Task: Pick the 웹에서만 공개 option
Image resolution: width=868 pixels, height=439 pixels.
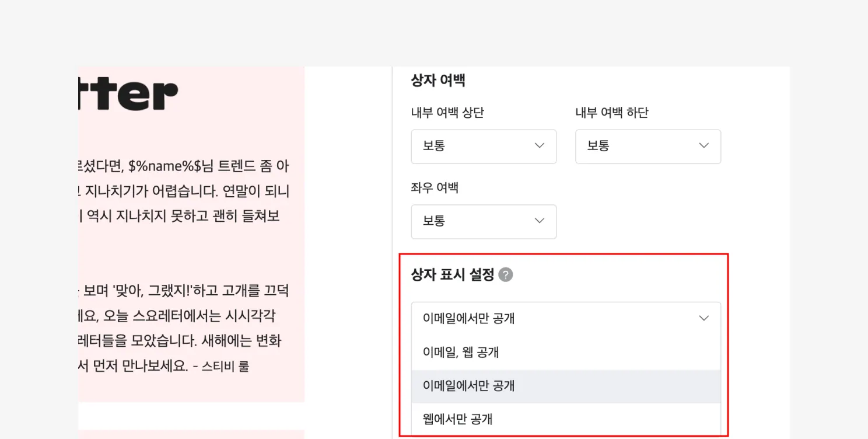Action: [458, 419]
